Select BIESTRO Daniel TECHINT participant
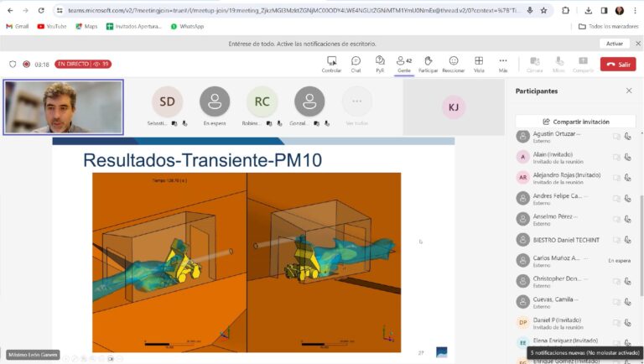 coord(575,240)
